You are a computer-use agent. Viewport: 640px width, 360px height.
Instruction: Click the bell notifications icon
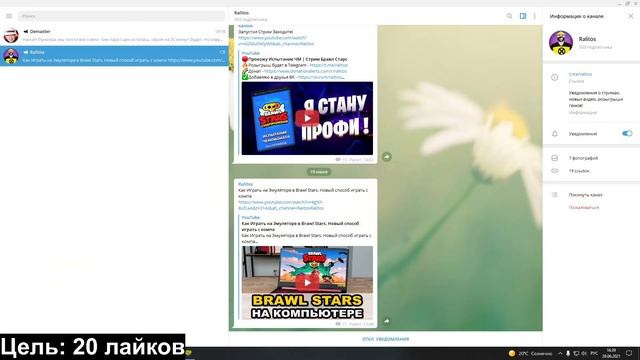555,133
